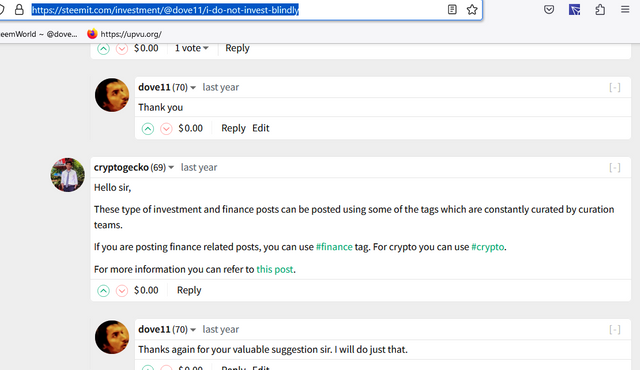
Task: Expand the "1 vote" dropdown
Action: click(191, 48)
